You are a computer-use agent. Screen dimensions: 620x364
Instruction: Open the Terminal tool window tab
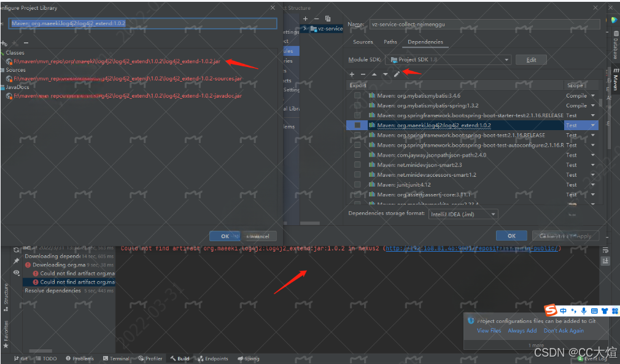(116, 358)
